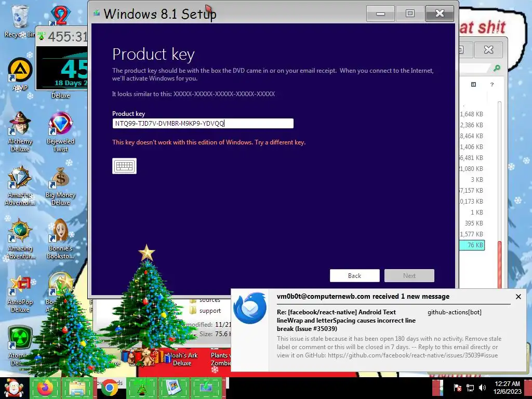
Task: Open the Thunderbird icon in the notification
Action: [250, 309]
